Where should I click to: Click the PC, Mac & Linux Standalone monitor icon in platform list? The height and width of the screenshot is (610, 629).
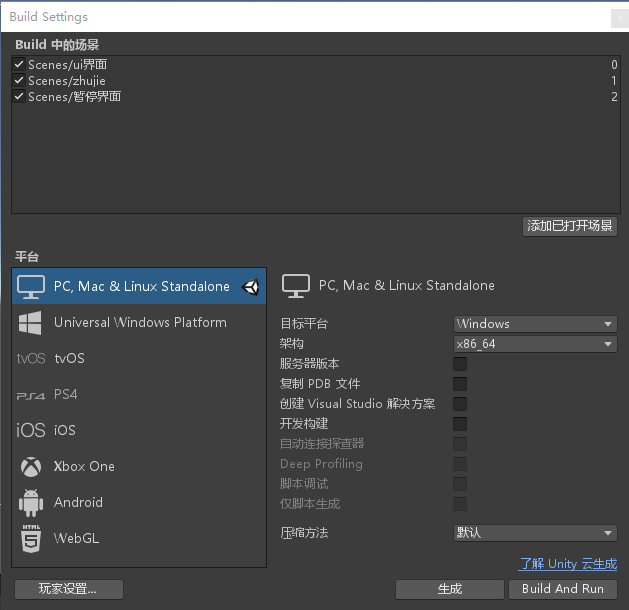coord(31,287)
